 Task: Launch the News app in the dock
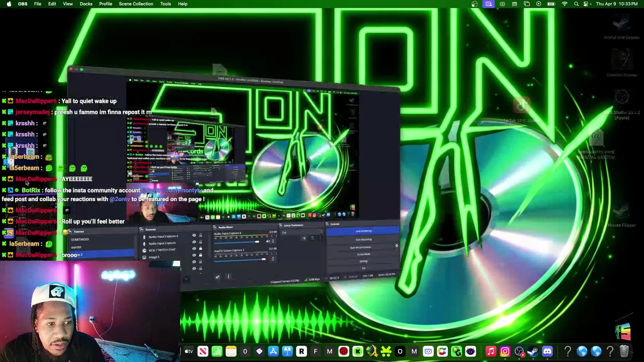coord(203,351)
